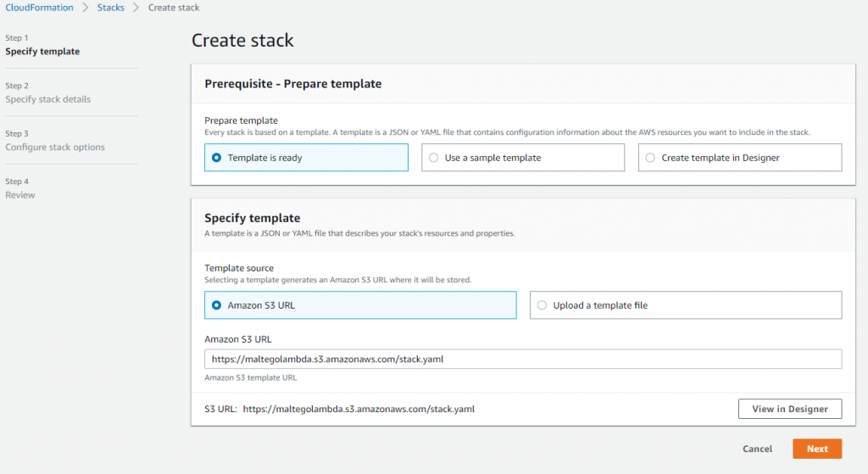868x474 pixels.
Task: Open the Stacks breadcrumb link
Action: point(111,7)
